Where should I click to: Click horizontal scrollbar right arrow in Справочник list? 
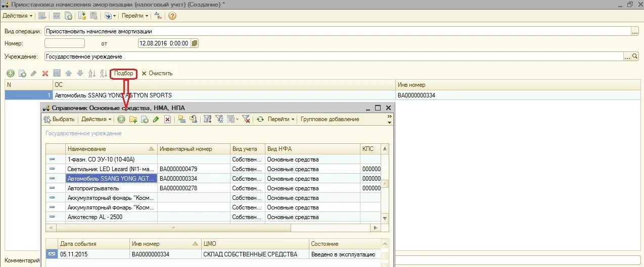point(375,228)
